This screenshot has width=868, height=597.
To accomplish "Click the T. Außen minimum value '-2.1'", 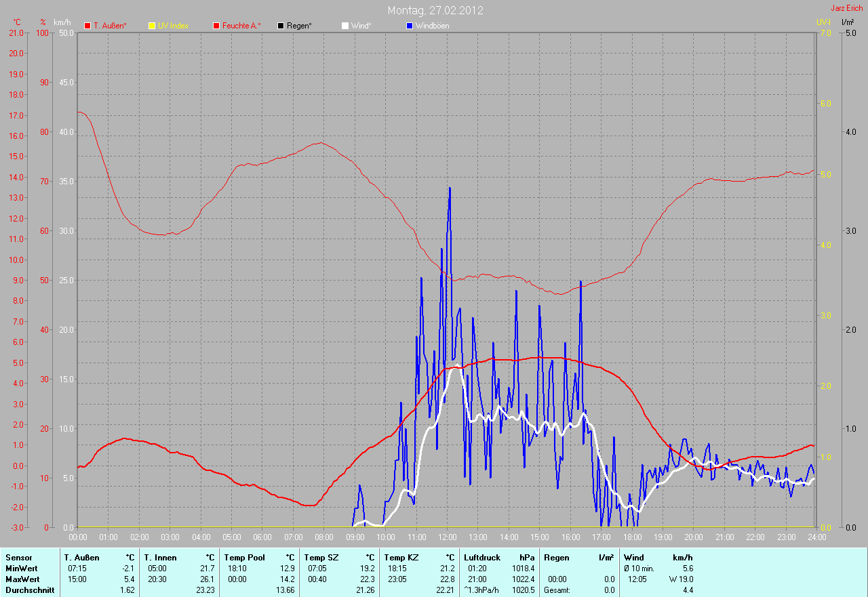I will coord(127,569).
